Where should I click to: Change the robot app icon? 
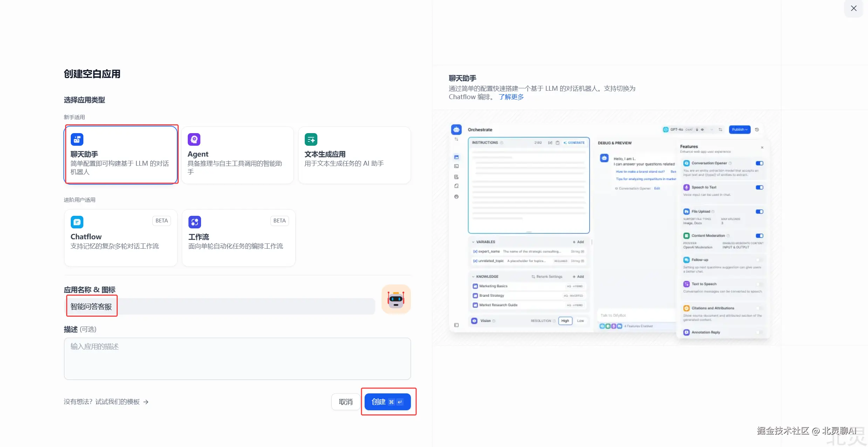pyautogui.click(x=396, y=300)
